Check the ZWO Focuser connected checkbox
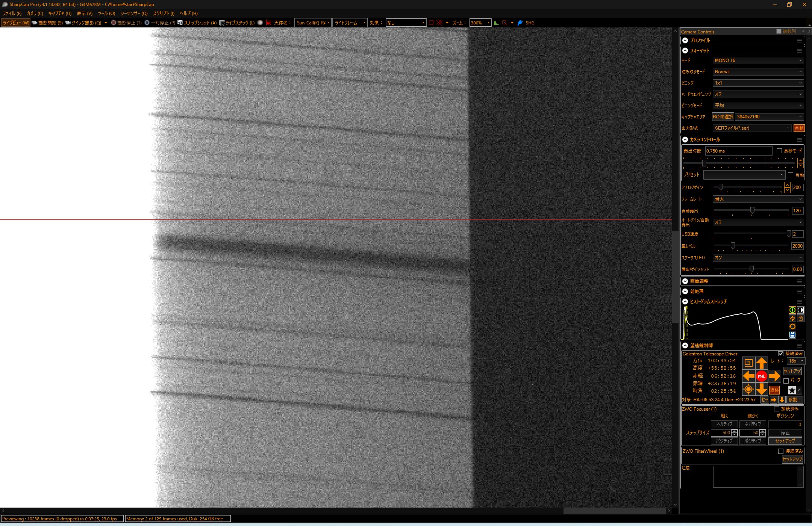 click(777, 409)
